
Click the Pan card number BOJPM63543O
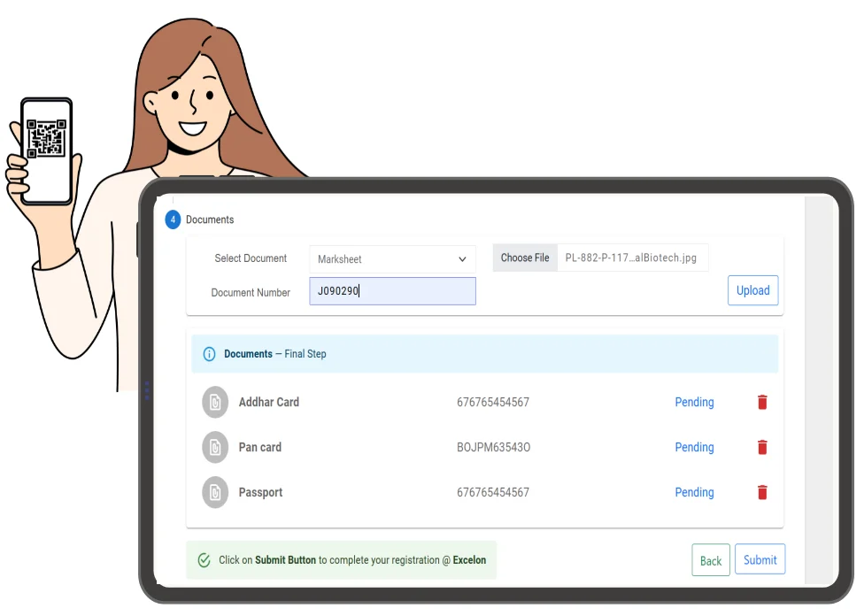coord(494,448)
